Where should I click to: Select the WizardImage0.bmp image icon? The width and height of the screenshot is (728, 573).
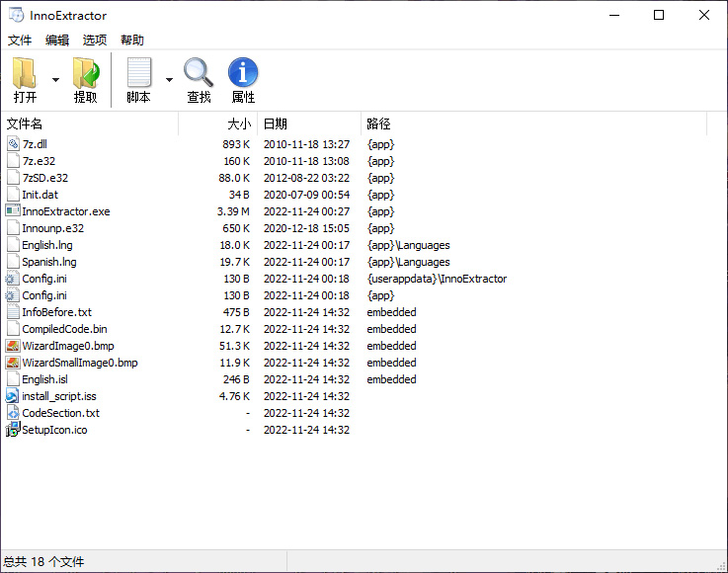click(13, 346)
